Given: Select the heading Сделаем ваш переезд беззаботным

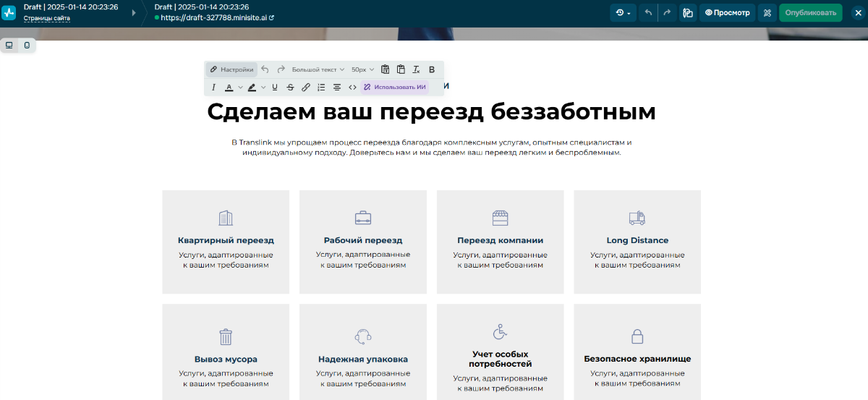Looking at the screenshot, I should coord(431,111).
